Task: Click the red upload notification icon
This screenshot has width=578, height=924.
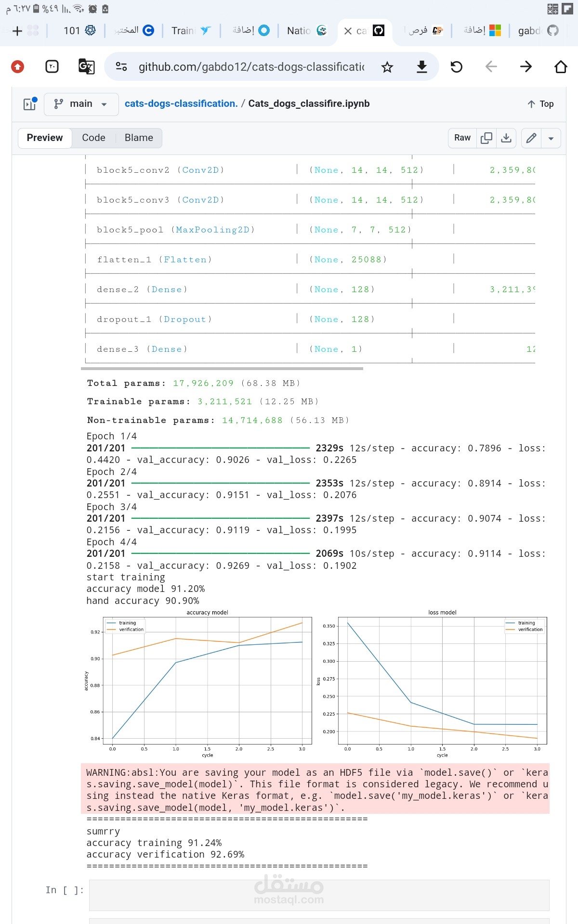Action: pos(18,66)
